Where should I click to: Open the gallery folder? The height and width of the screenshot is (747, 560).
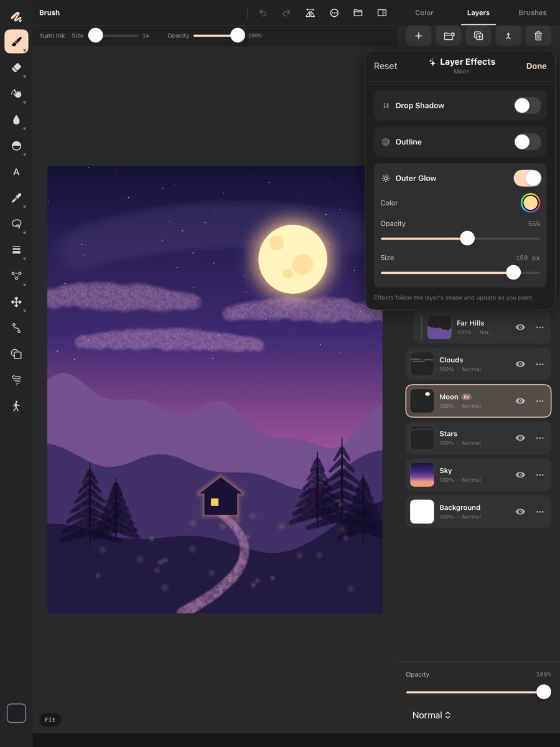(x=358, y=12)
